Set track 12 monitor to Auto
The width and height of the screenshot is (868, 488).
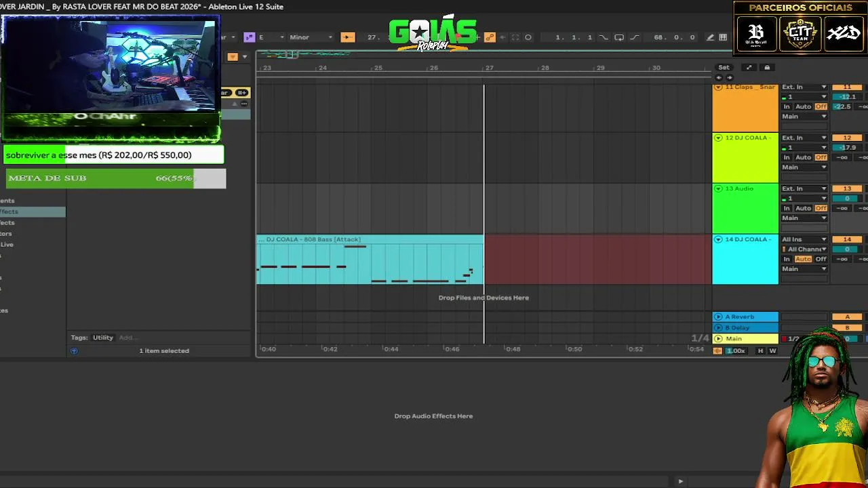pyautogui.click(x=803, y=157)
